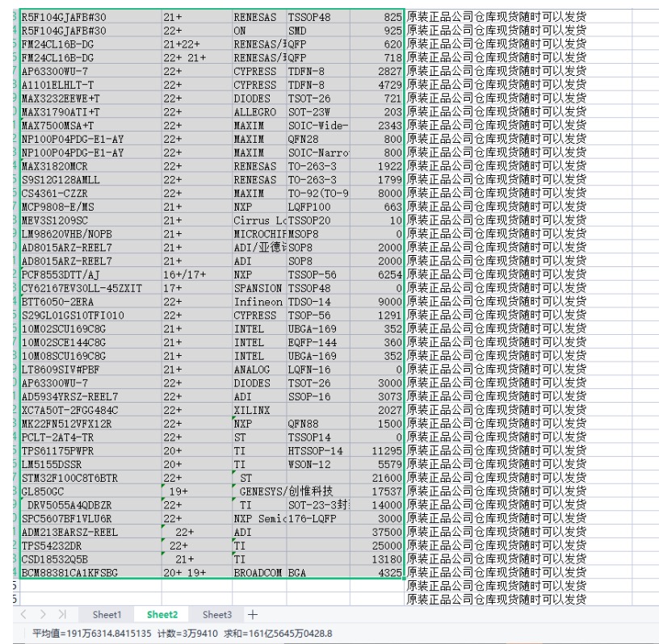This screenshot has height=644, width=659.
Task: Click the average value in status bar
Action: [91, 634]
